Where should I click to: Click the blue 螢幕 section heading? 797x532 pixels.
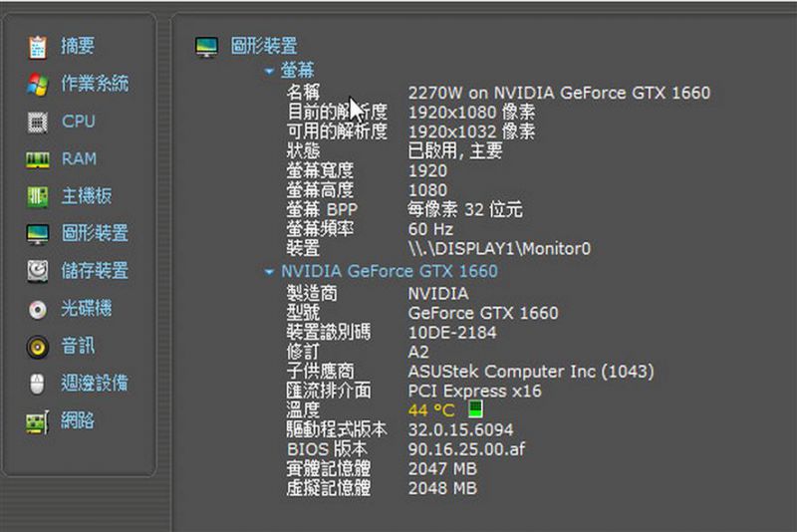pos(297,71)
